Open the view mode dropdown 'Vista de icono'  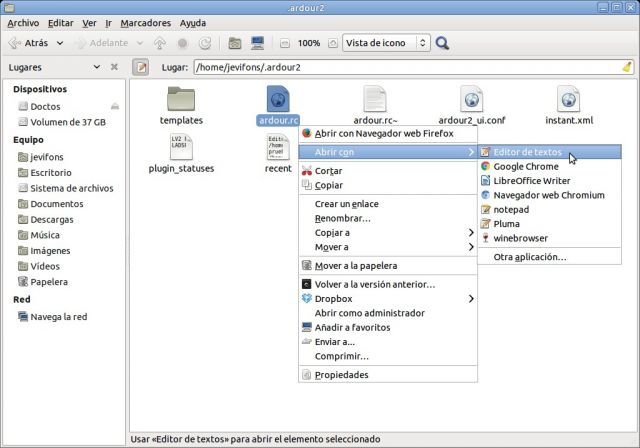pos(386,43)
